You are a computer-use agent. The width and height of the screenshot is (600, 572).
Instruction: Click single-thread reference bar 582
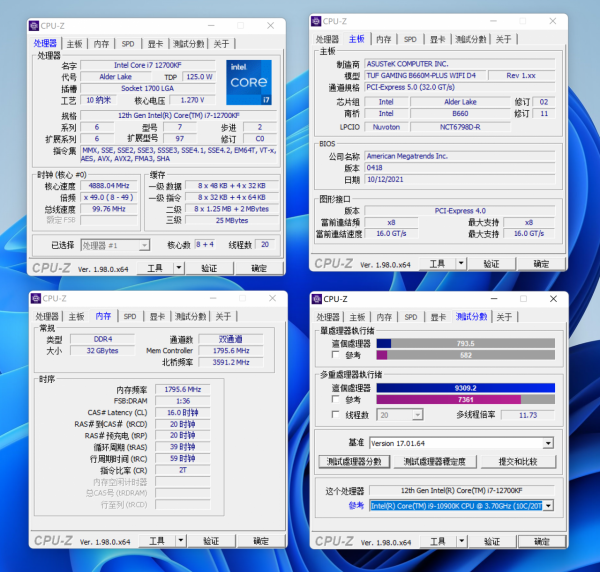(466, 355)
